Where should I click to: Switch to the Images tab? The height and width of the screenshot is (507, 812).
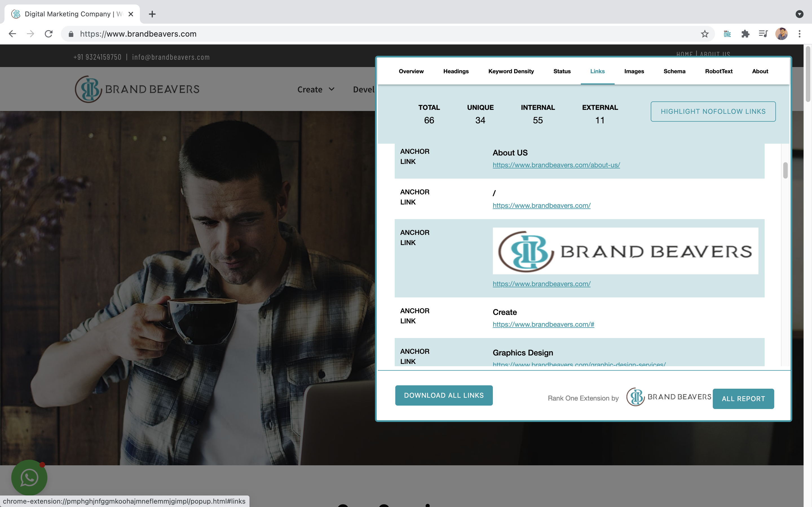[634, 71]
